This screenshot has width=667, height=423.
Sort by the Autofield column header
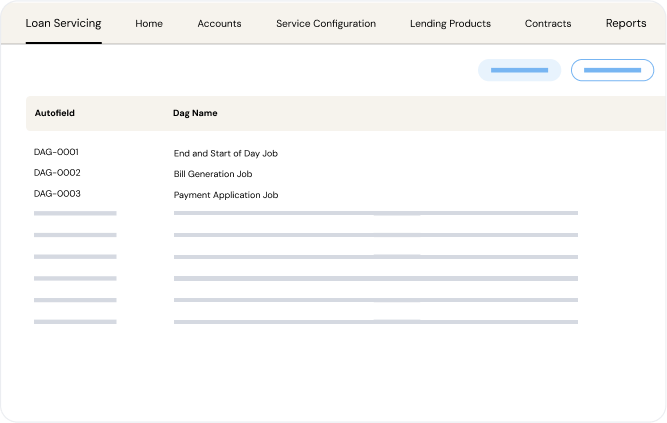click(x=55, y=113)
